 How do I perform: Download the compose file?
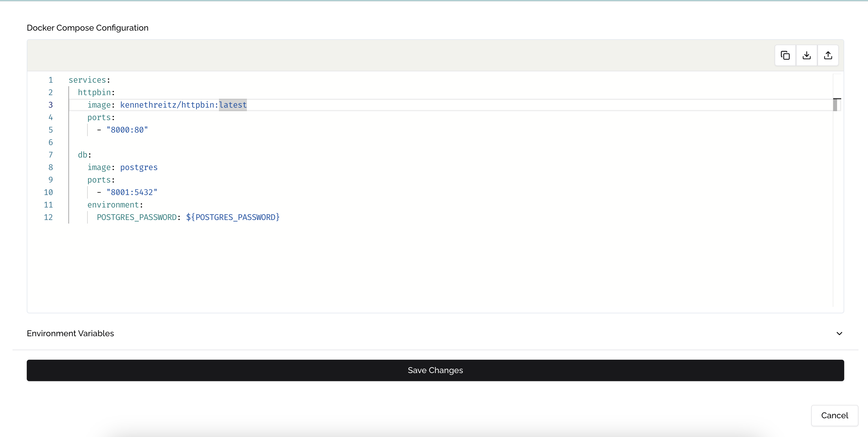pyautogui.click(x=806, y=55)
